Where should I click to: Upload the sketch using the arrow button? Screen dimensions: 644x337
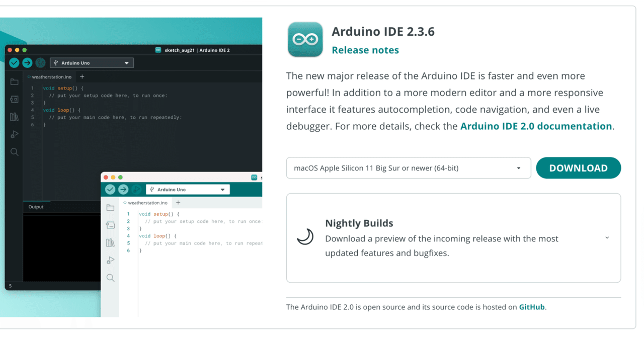pos(27,63)
